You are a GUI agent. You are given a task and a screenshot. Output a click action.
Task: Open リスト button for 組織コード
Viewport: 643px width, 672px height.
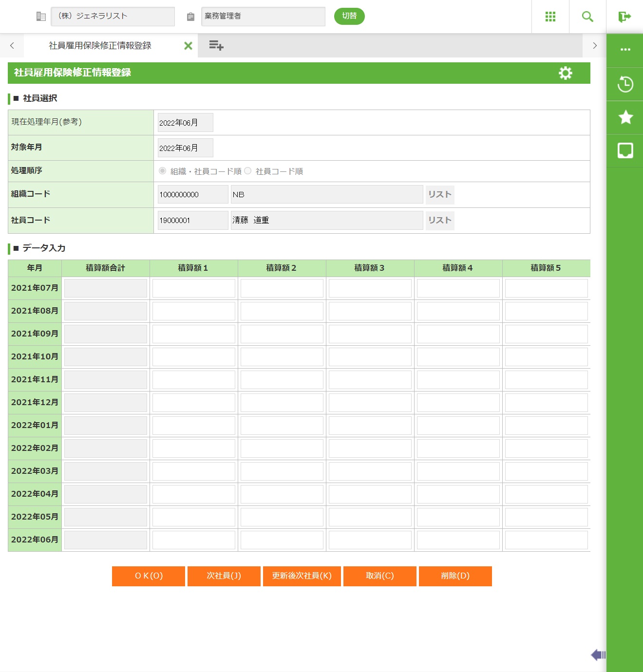coord(439,195)
